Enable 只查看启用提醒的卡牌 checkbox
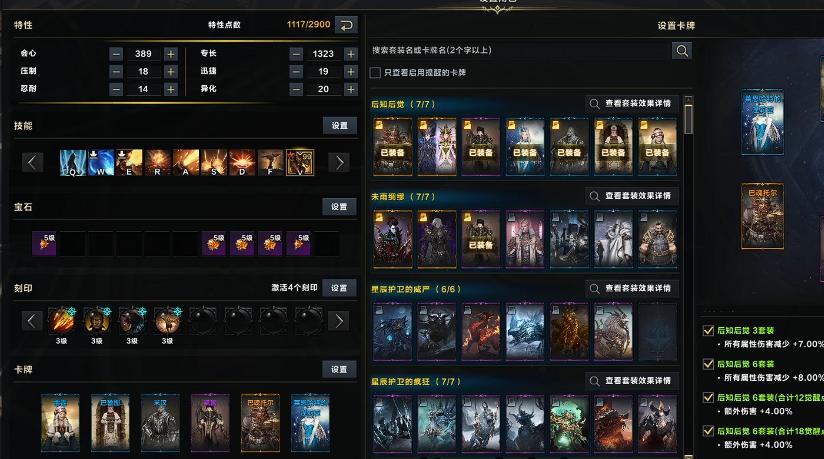The width and height of the screenshot is (824, 459). point(375,73)
